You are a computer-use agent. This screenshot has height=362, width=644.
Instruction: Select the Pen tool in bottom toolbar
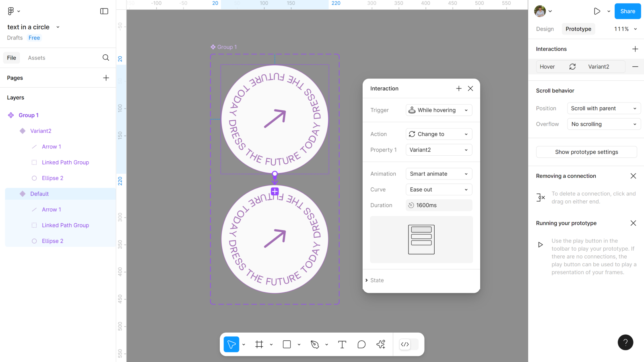pyautogui.click(x=315, y=344)
